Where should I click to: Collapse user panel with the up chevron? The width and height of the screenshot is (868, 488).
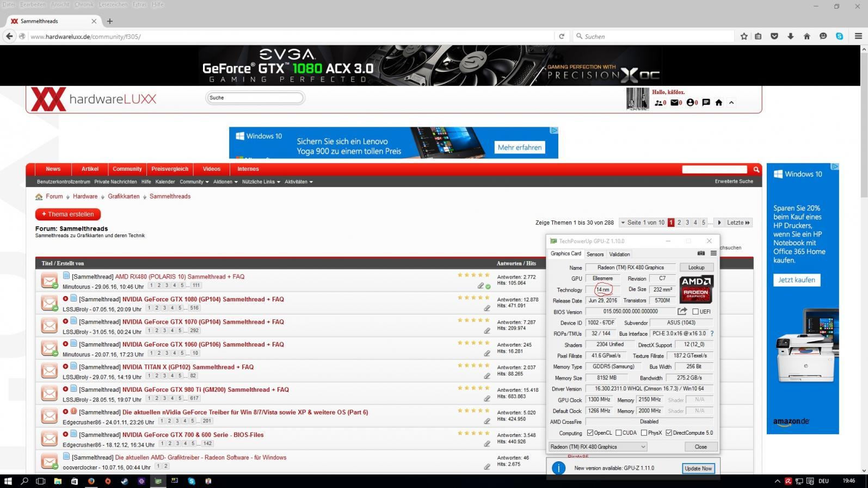731,102
